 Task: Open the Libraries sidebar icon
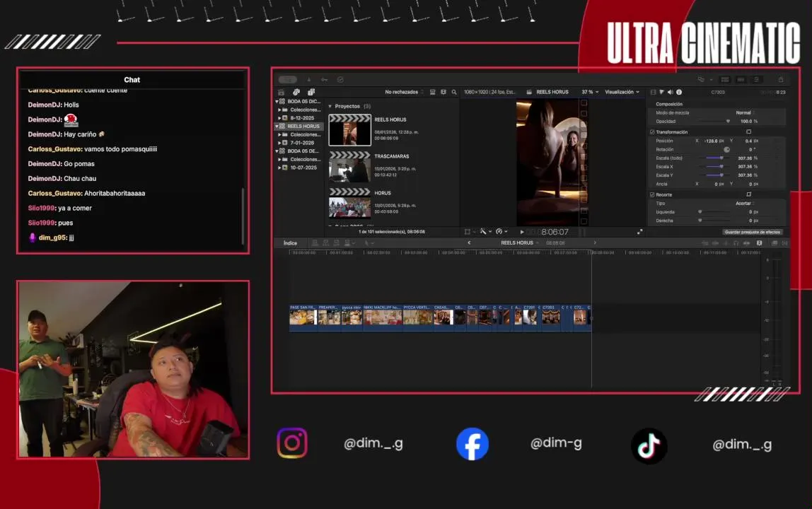pos(282,92)
